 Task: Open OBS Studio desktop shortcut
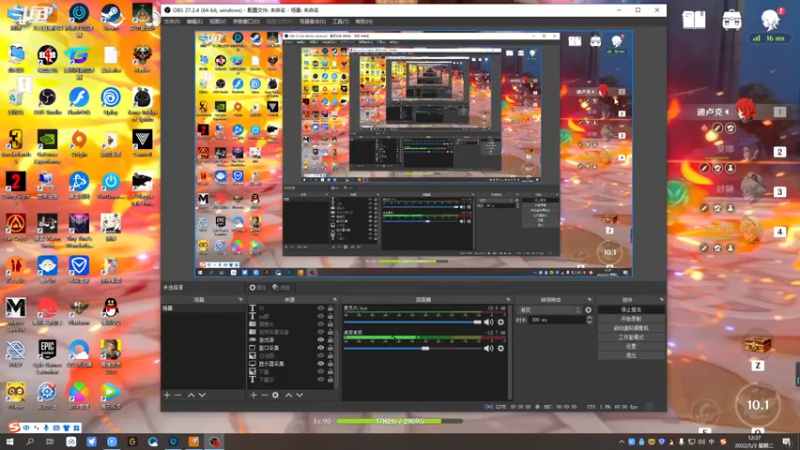47,101
